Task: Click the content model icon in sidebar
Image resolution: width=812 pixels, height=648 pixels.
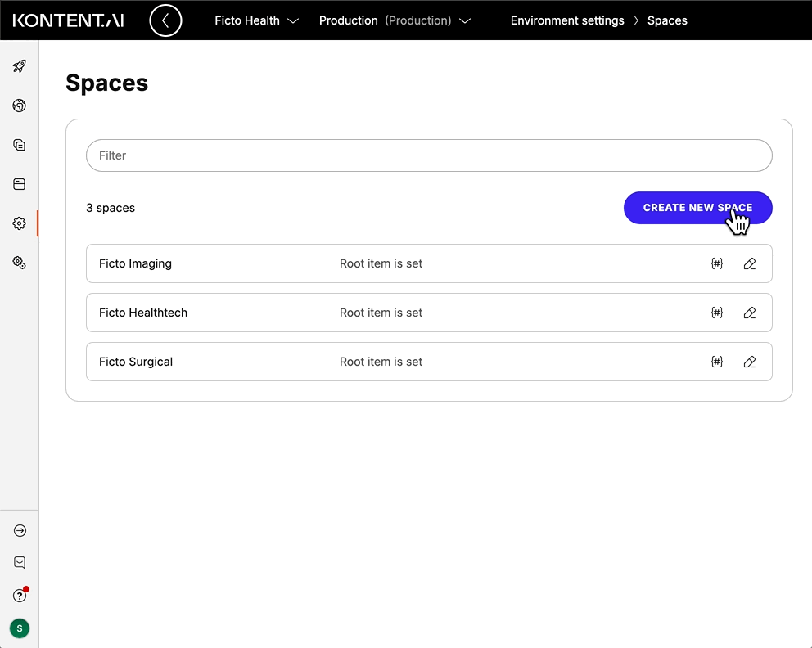Action: [20, 184]
